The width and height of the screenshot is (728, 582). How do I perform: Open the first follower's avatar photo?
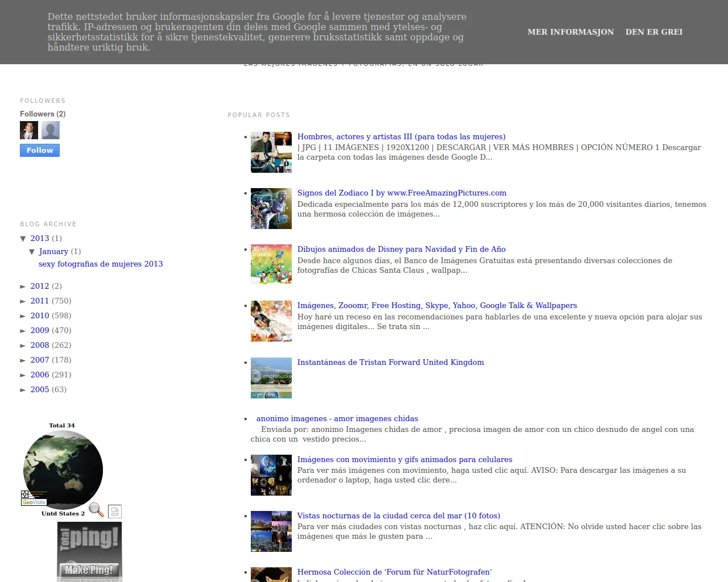[x=29, y=130]
